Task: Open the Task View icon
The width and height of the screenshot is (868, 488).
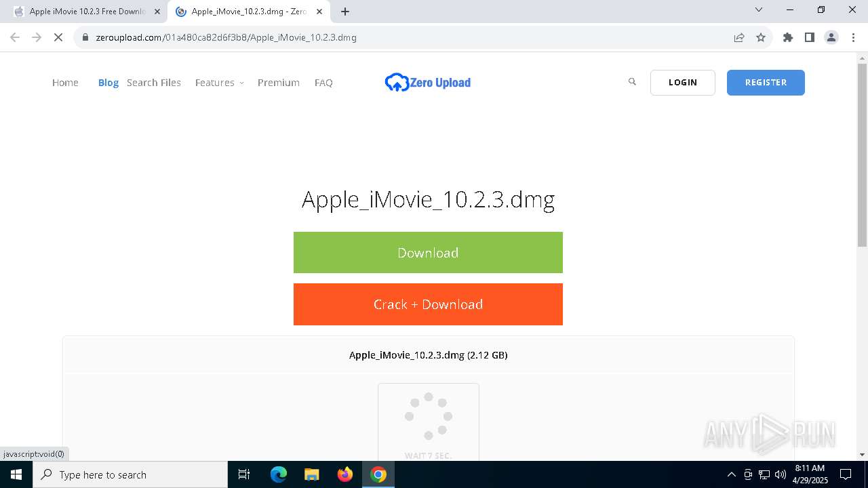Action: [244, 474]
